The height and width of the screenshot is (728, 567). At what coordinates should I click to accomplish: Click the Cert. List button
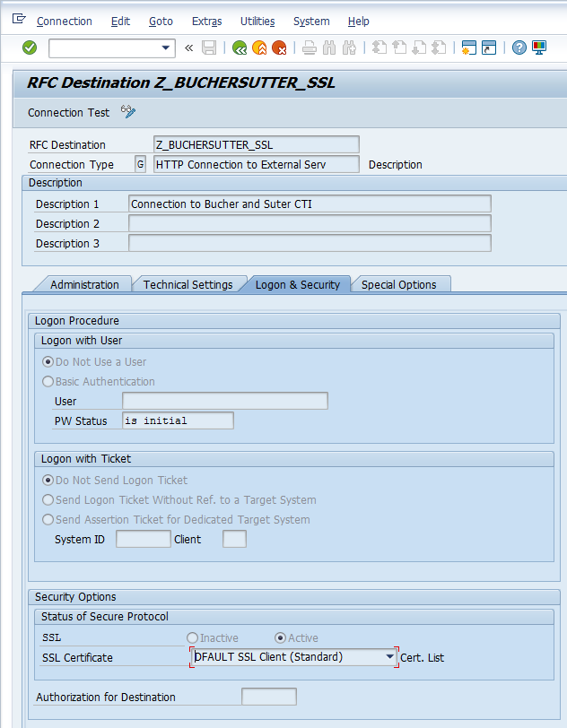coord(422,658)
